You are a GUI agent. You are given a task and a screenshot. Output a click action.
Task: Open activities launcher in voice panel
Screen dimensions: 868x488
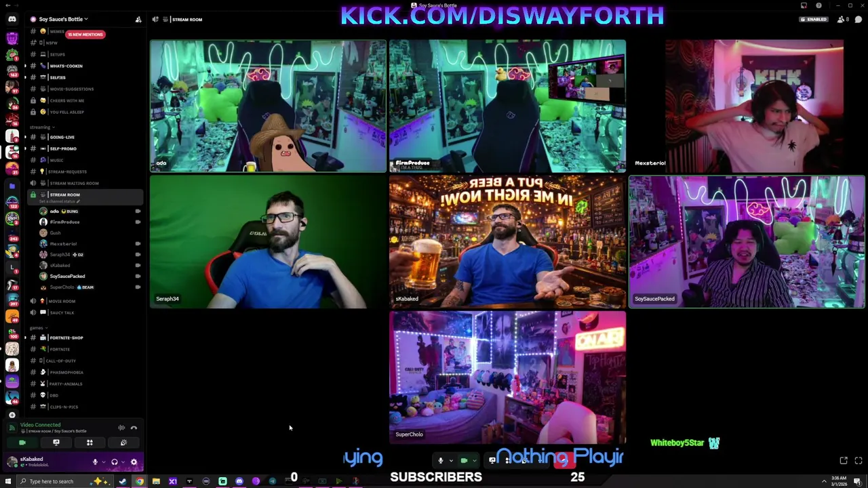90,443
